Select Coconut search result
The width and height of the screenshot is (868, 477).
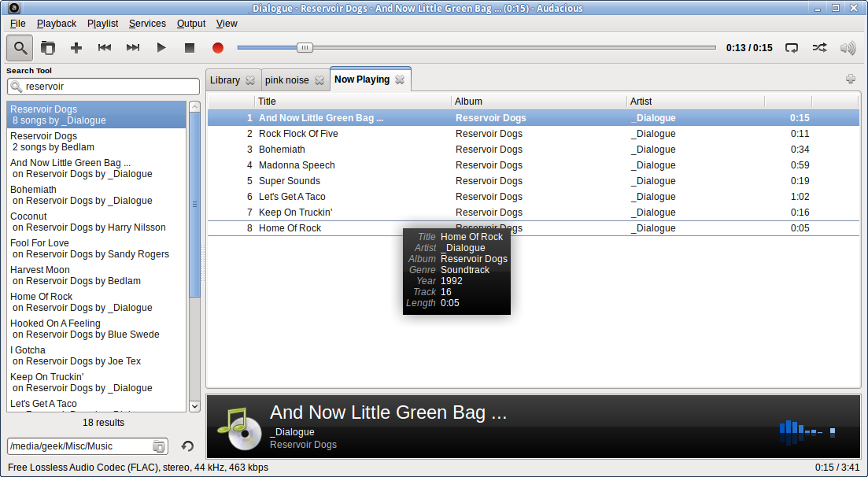(x=97, y=222)
